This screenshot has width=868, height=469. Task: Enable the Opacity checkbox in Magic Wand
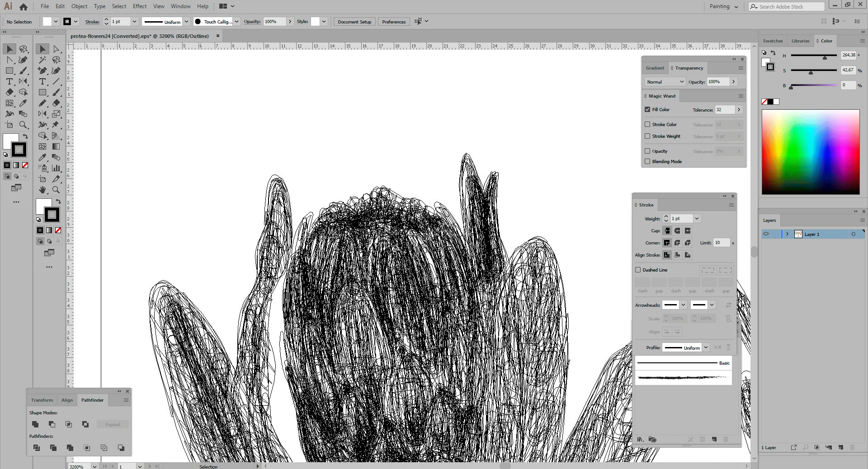click(x=647, y=151)
